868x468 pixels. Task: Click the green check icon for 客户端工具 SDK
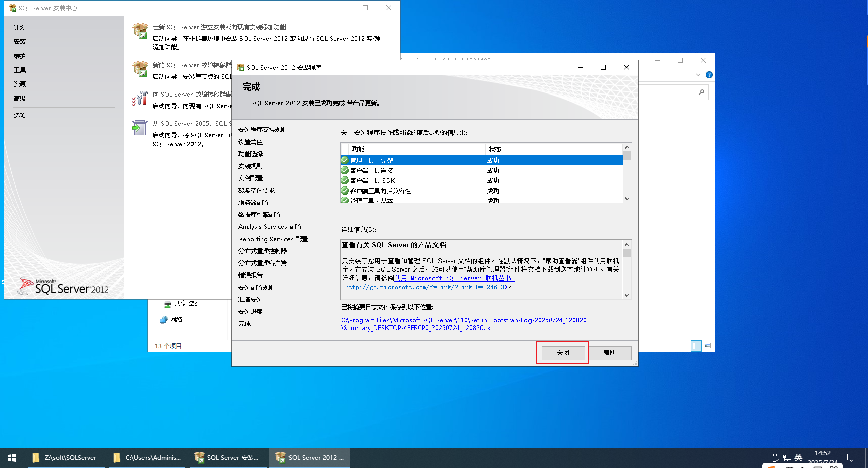345,180
